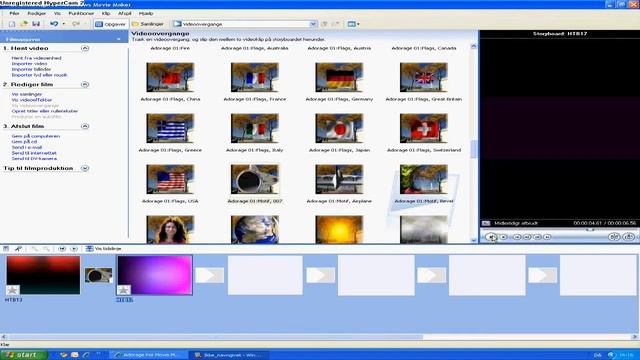Viewport: 640px width, 360px height.
Task: Select the Flags, Great Britain transition thumbnail
Action: pyautogui.click(x=424, y=77)
